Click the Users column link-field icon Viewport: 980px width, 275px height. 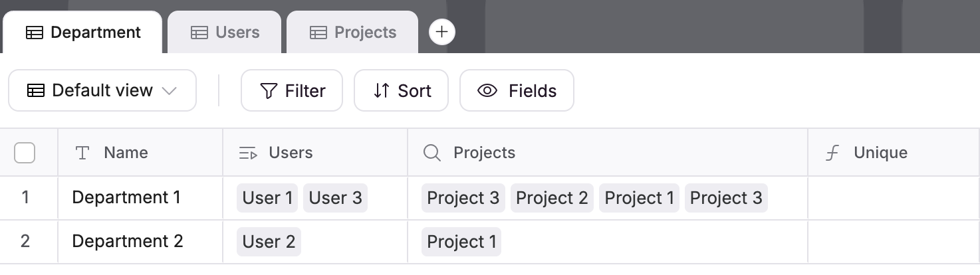click(x=248, y=153)
